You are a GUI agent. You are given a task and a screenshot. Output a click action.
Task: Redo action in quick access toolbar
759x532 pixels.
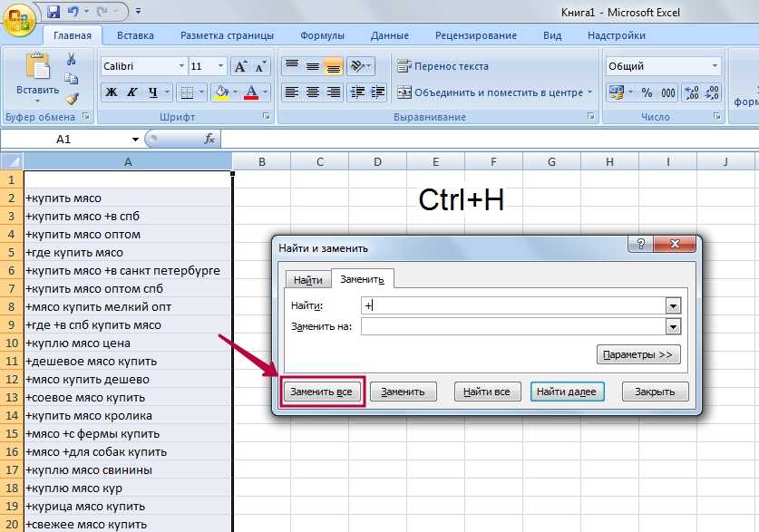[102, 12]
